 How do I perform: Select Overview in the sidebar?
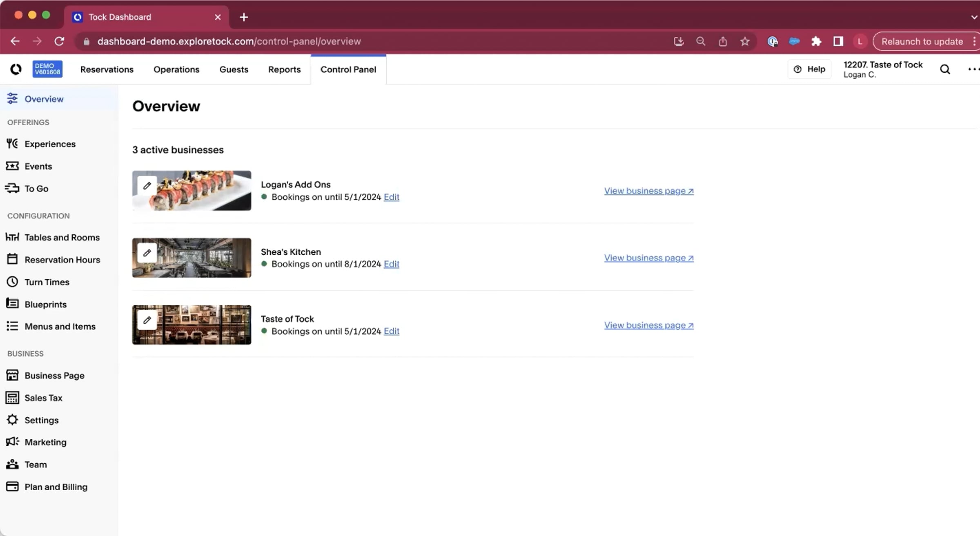point(59,99)
